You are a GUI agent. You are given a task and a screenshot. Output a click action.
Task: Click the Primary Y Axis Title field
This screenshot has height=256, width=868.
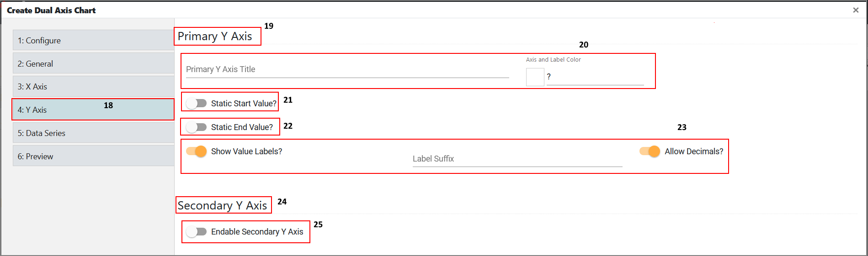click(347, 70)
